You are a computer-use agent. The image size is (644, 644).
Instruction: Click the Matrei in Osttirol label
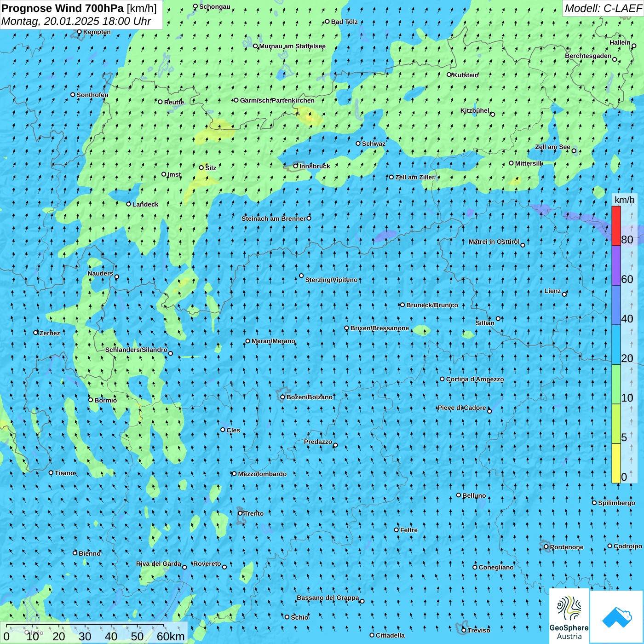point(494,241)
